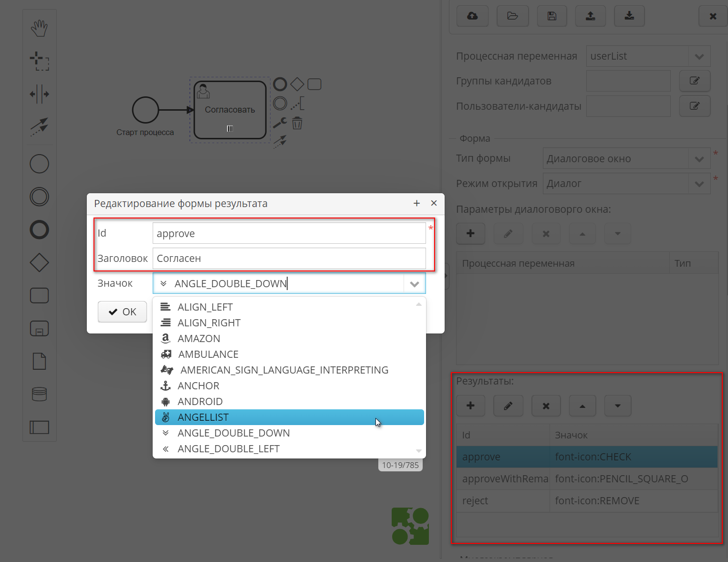
Task: Select AMBULANCE from the icon list
Action: [x=208, y=354]
